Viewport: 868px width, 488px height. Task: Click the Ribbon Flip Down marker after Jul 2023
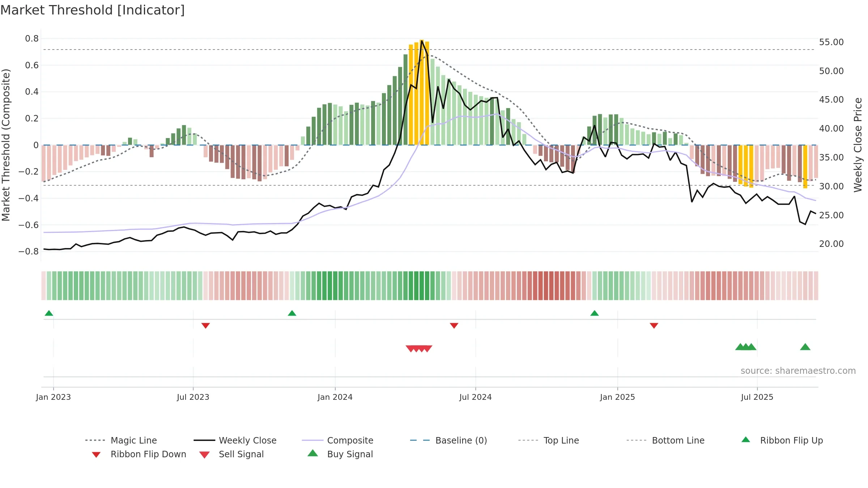pyautogui.click(x=205, y=326)
